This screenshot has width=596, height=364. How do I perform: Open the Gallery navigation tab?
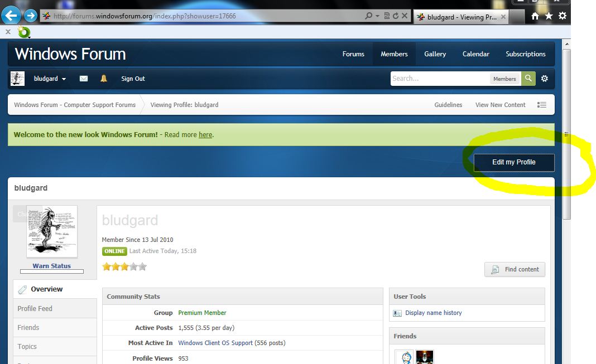pyautogui.click(x=435, y=54)
